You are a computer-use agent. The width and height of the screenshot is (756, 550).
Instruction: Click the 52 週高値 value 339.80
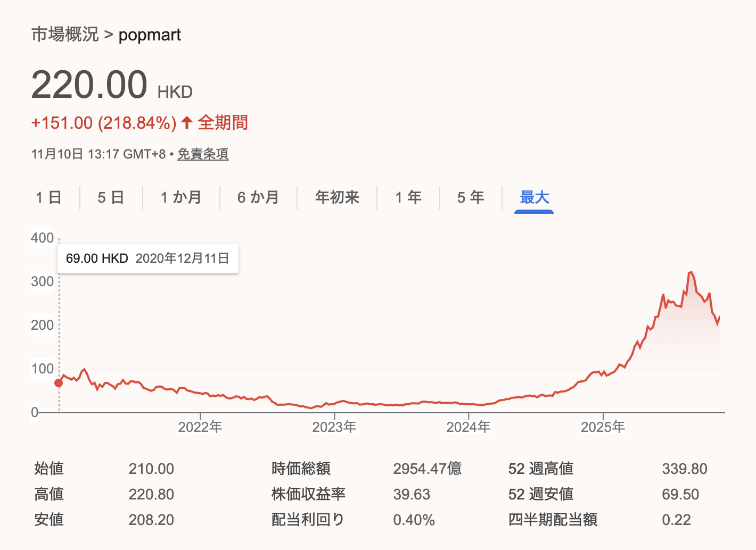pyautogui.click(x=684, y=469)
